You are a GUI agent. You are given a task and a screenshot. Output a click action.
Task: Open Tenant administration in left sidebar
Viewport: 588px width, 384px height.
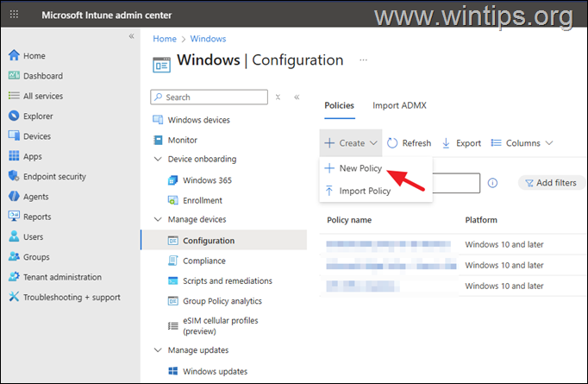(x=62, y=277)
